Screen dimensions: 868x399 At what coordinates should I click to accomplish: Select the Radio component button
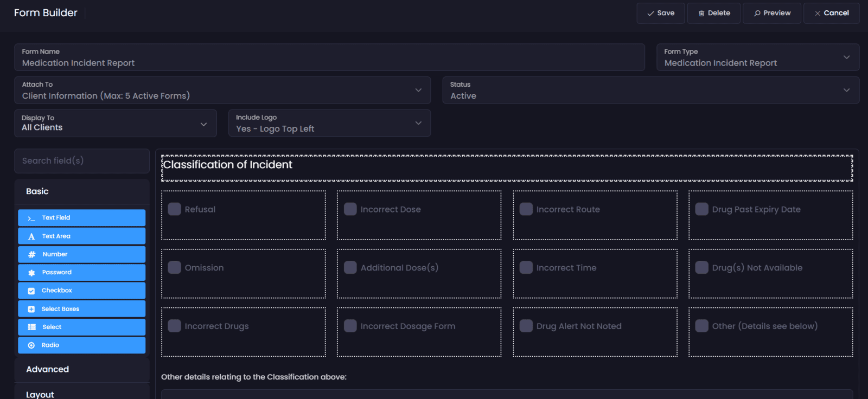(82, 345)
